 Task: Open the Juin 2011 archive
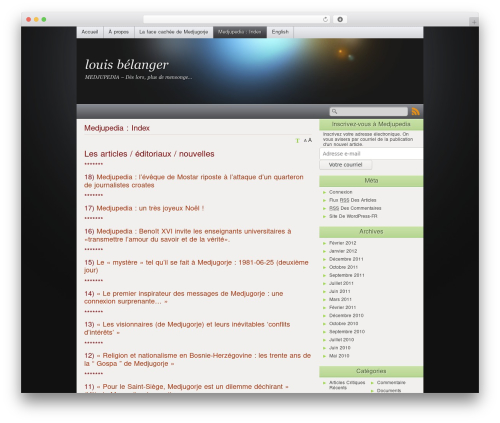click(x=340, y=291)
